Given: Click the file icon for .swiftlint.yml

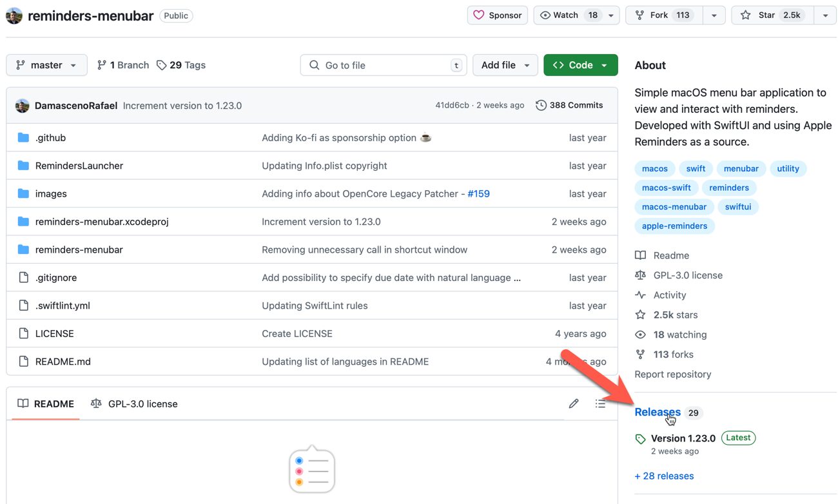Looking at the screenshot, I should click(x=24, y=305).
